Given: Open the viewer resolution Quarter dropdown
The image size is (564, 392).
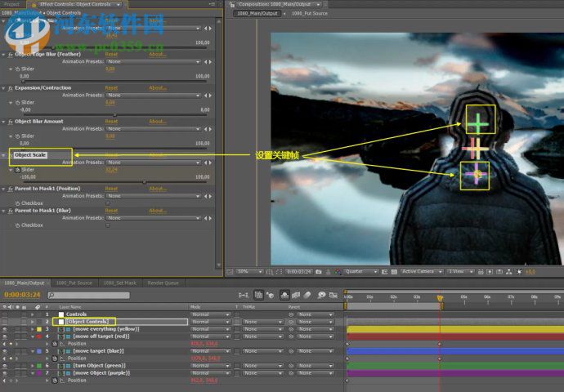Looking at the screenshot, I should tap(361, 272).
